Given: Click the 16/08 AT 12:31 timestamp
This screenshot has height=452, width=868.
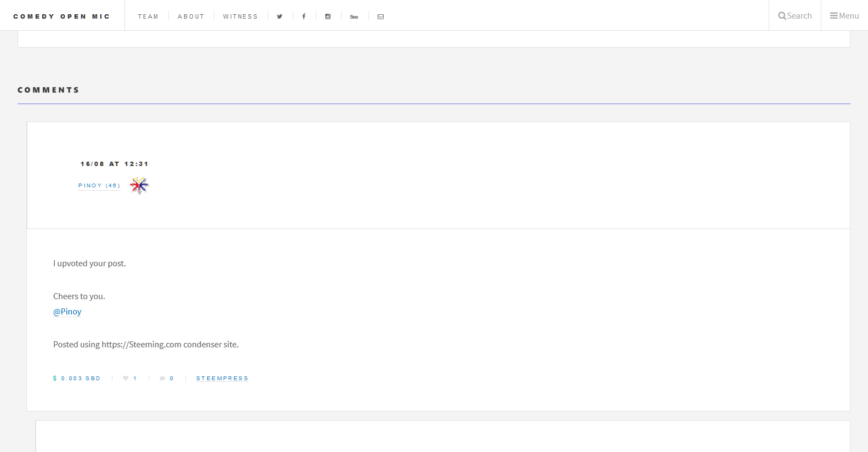Looking at the screenshot, I should [114, 164].
